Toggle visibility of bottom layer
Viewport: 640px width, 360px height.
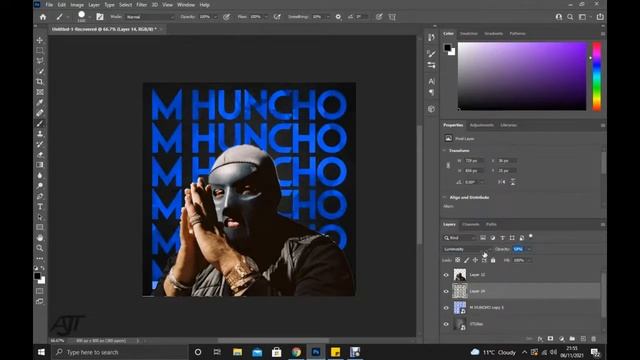click(x=446, y=324)
